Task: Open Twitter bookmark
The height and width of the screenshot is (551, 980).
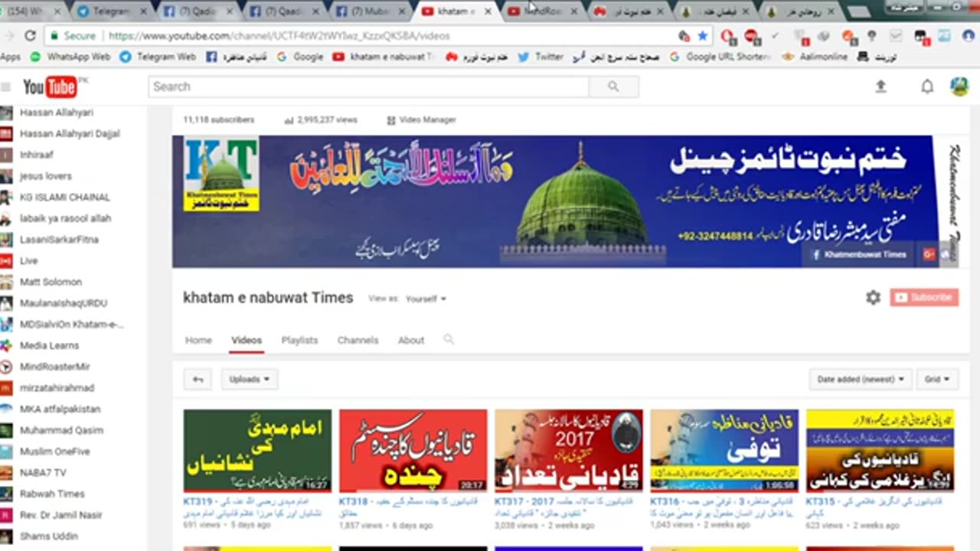Action: tap(541, 57)
